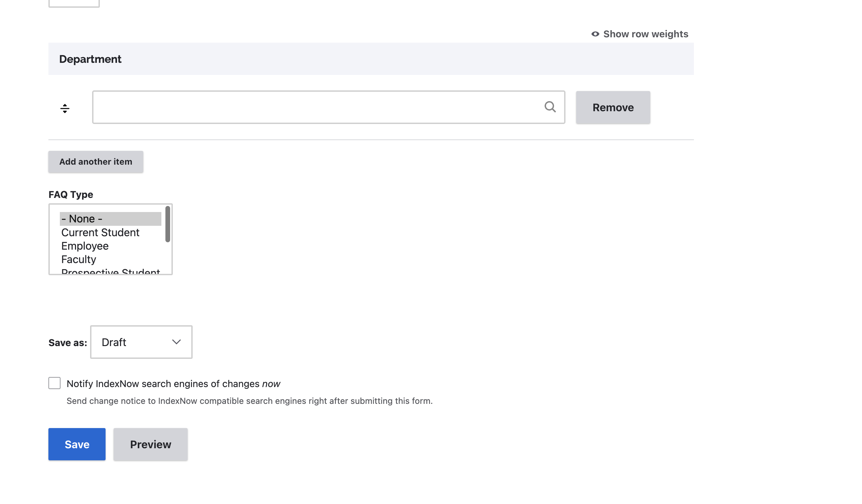The height and width of the screenshot is (504, 862).
Task: Click the Department autocomplete input field
Action: click(x=308, y=108)
